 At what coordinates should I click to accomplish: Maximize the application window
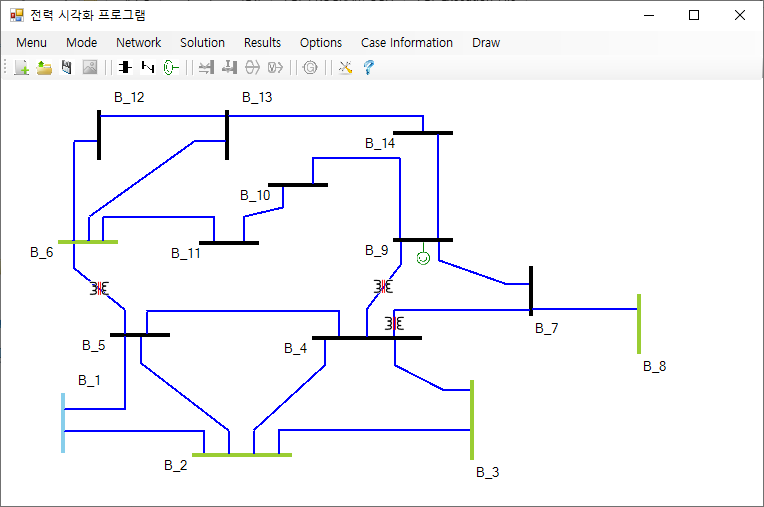pos(694,15)
